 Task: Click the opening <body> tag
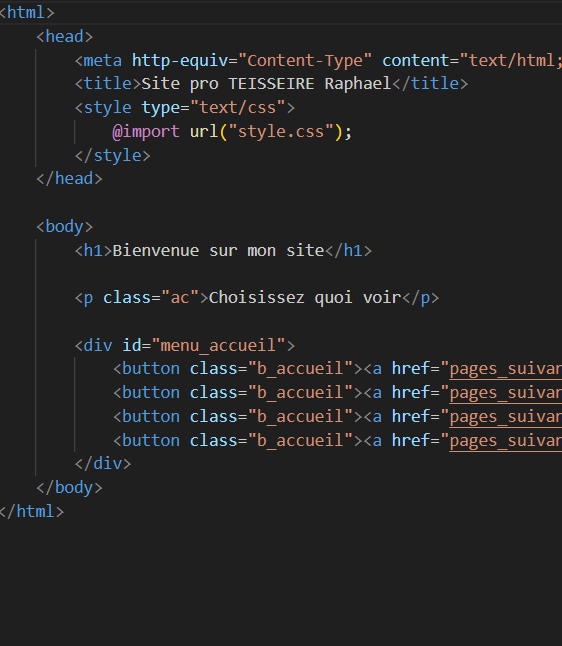[x=65, y=227]
